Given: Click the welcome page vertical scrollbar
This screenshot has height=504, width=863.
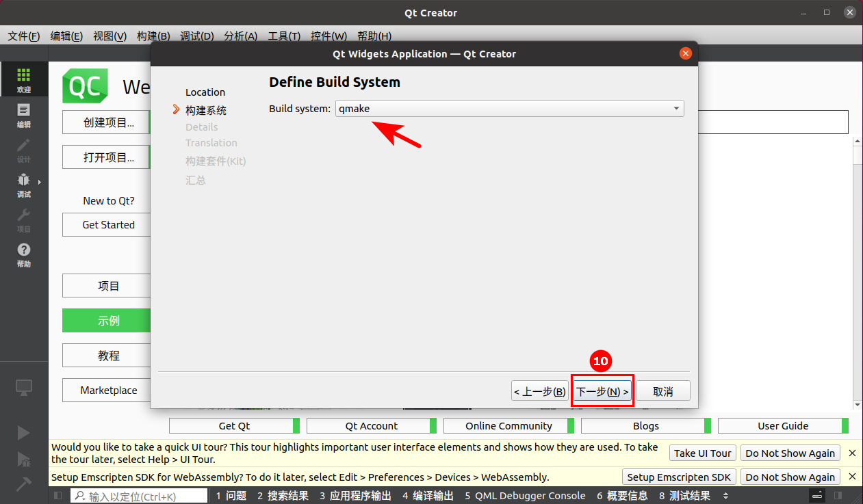Looking at the screenshot, I should point(857,274).
